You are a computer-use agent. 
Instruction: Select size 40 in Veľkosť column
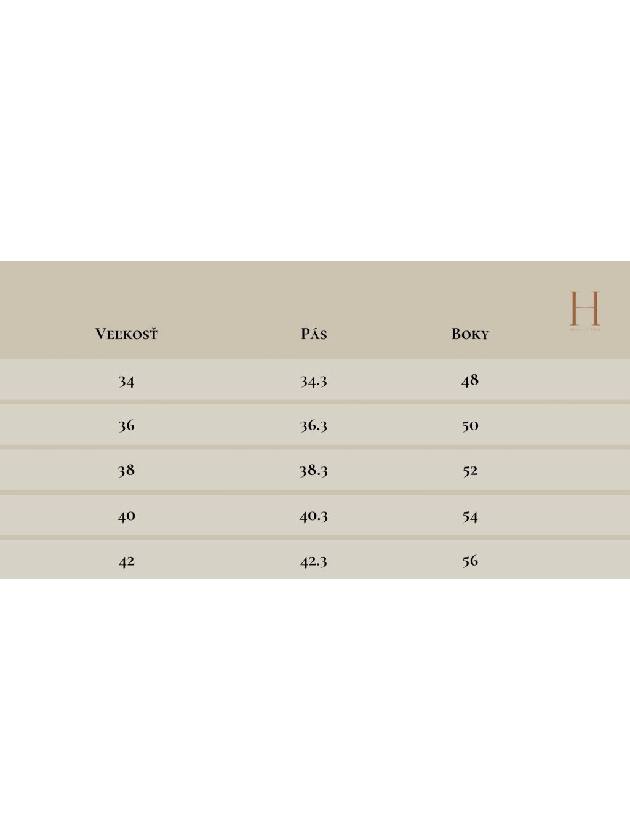tap(127, 516)
